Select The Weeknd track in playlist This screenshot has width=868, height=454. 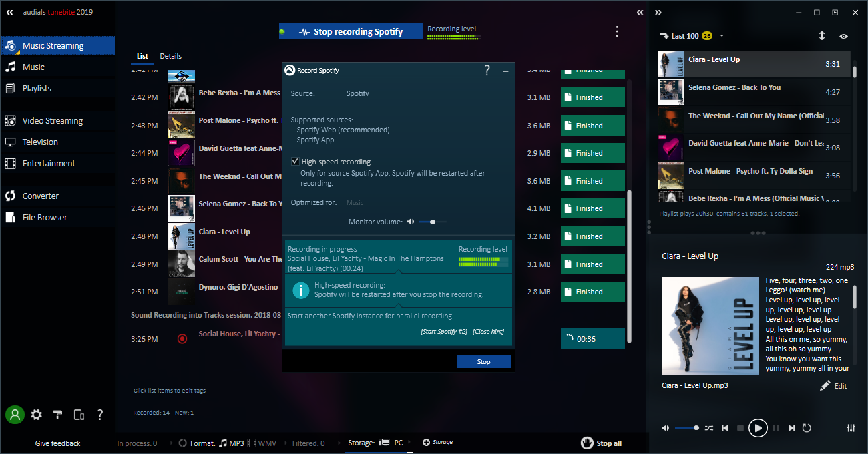point(754,120)
